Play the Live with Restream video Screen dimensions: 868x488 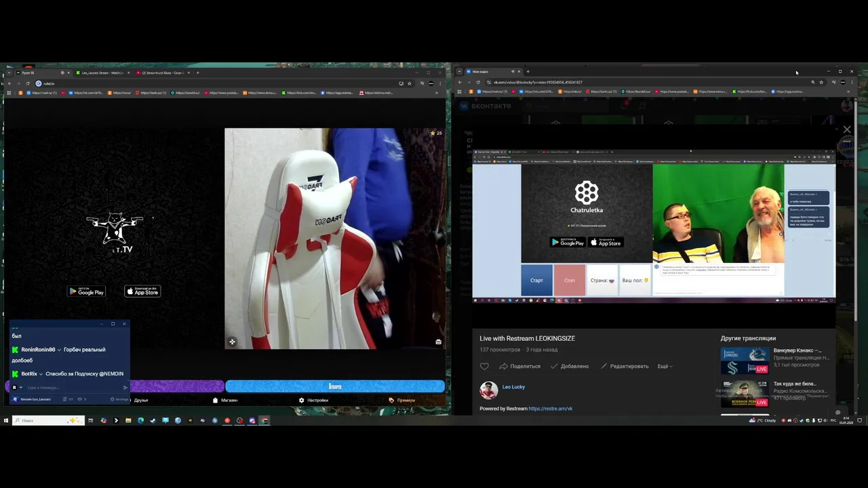click(x=654, y=225)
